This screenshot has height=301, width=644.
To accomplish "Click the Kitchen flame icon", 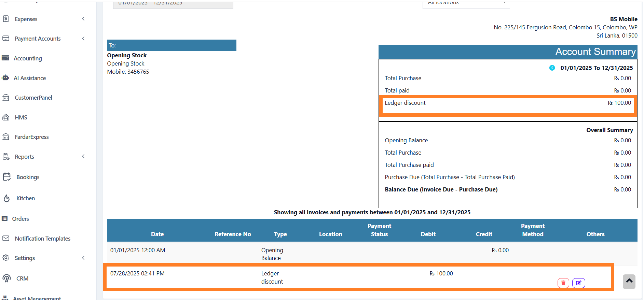I will click(x=6, y=198).
